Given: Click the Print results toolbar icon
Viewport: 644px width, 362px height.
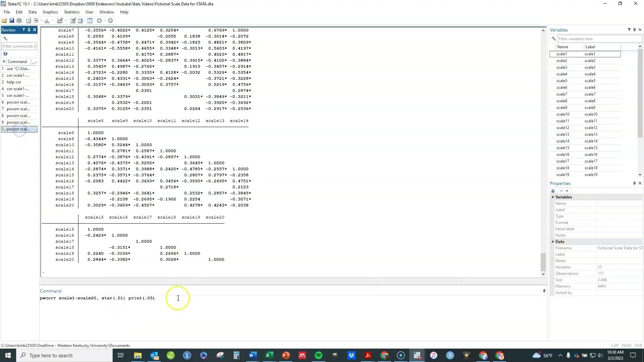Looking at the screenshot, I should [x=19, y=21].
